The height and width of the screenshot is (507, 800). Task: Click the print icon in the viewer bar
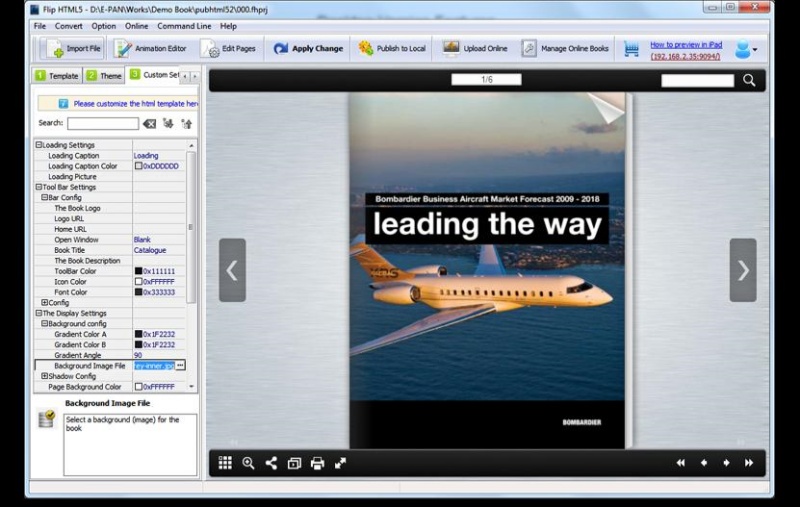click(x=317, y=463)
